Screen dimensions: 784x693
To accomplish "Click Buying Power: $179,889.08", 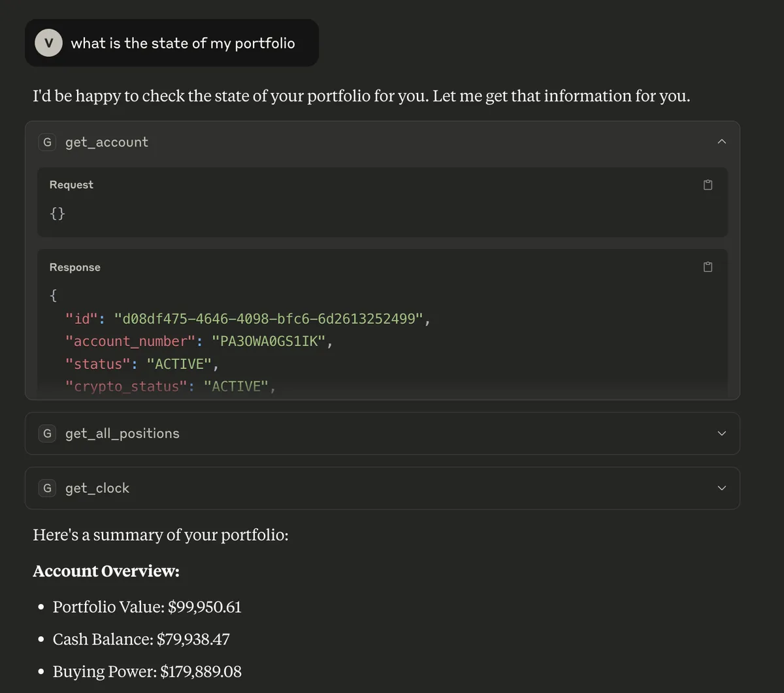I will (147, 671).
